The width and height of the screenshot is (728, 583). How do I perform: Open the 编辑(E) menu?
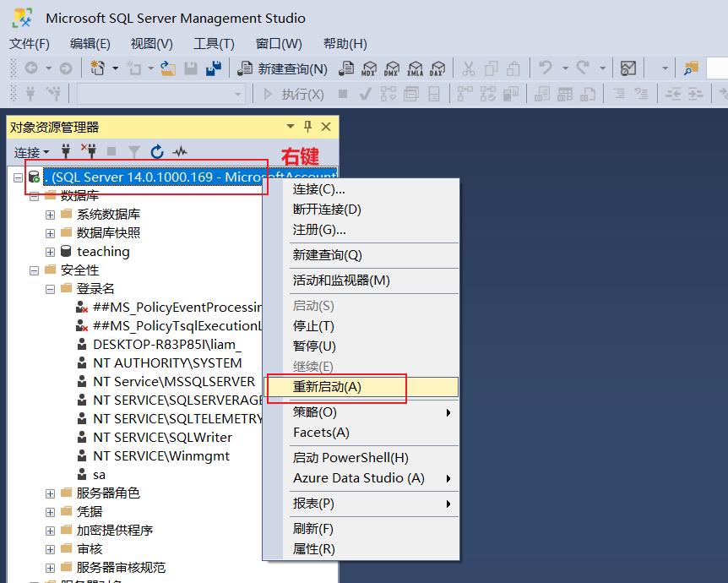[x=90, y=44]
